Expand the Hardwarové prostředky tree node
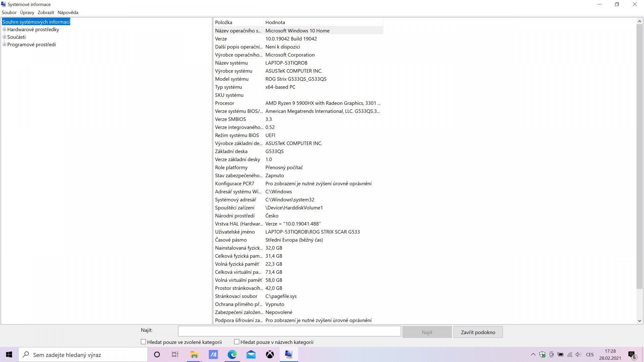The height and width of the screenshot is (362, 644). pyautogui.click(x=4, y=29)
